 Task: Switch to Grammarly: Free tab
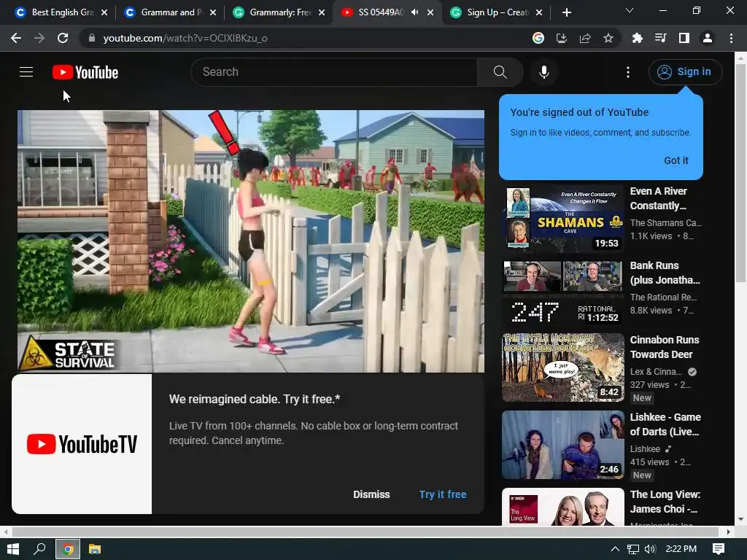pyautogui.click(x=278, y=12)
